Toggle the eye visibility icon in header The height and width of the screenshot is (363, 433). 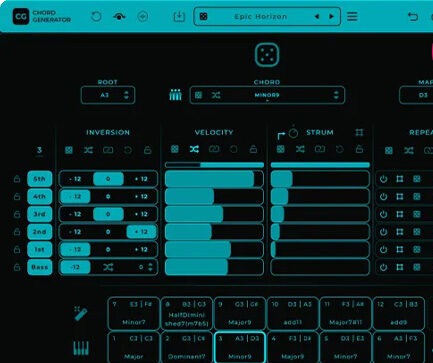point(119,17)
